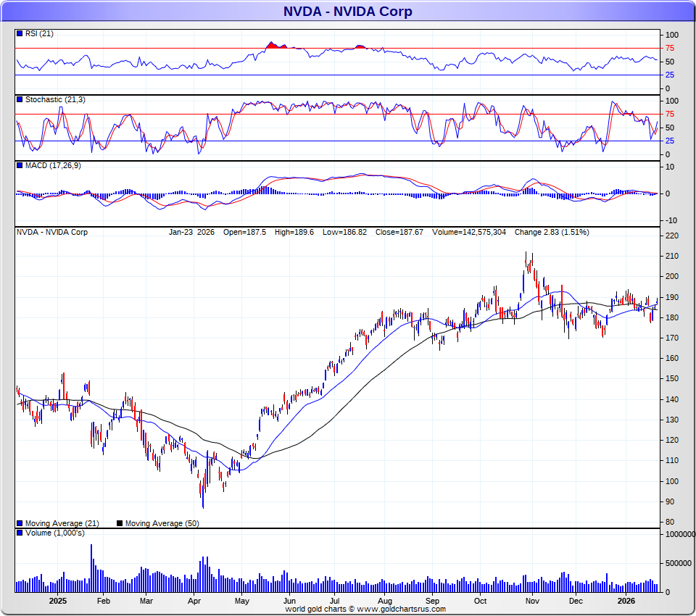Click the blue square beside Volume (1,000's)

(x=20, y=533)
